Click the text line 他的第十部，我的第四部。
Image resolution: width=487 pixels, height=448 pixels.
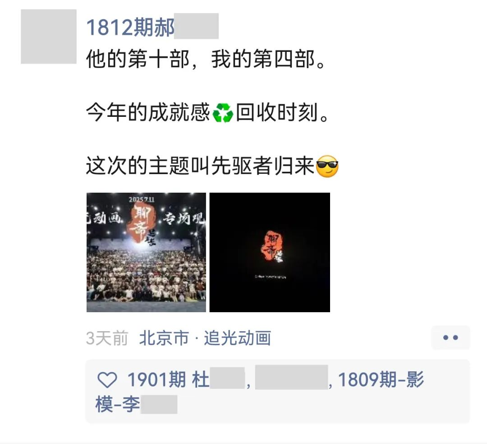[206, 59]
